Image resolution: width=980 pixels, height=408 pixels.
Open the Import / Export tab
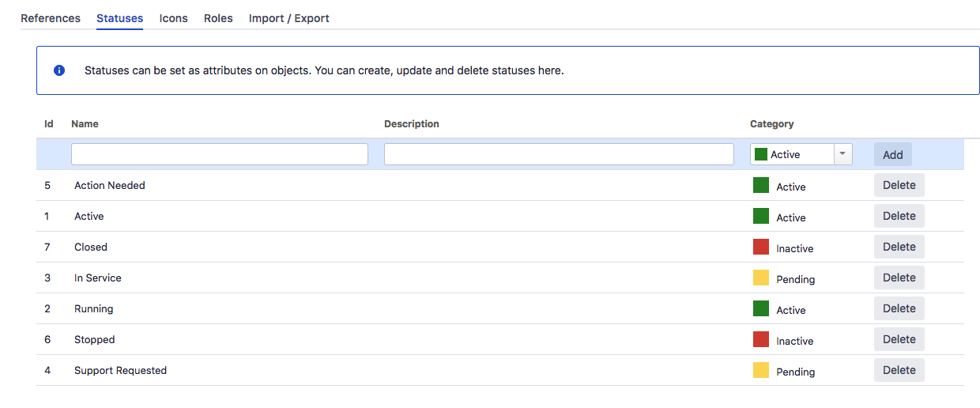tap(289, 18)
